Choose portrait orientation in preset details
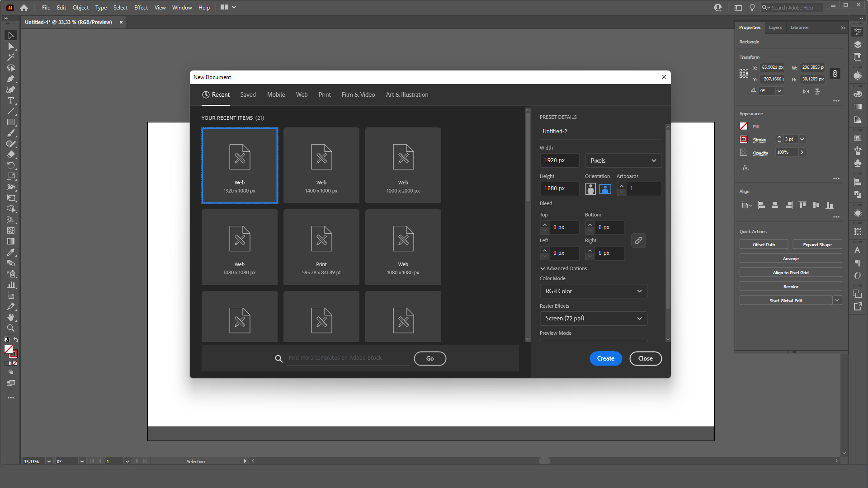The height and width of the screenshot is (488, 868). pyautogui.click(x=590, y=189)
